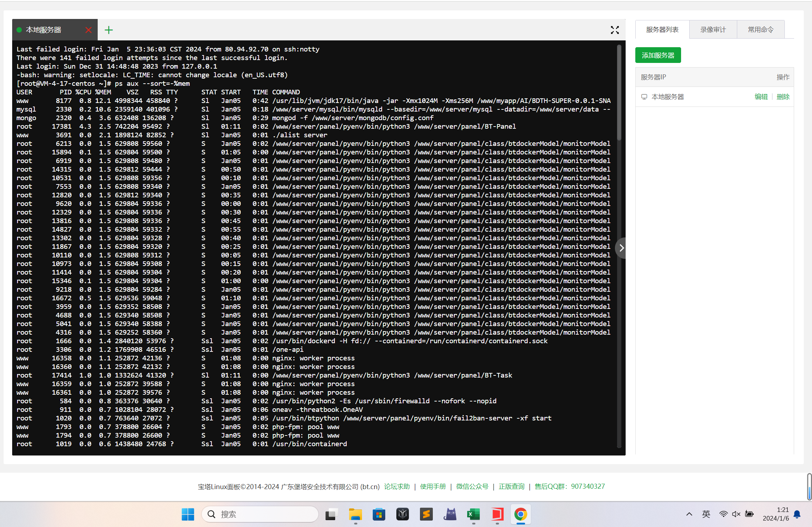Open Task View in the taskbar
The height and width of the screenshot is (527, 812).
pyautogui.click(x=331, y=514)
